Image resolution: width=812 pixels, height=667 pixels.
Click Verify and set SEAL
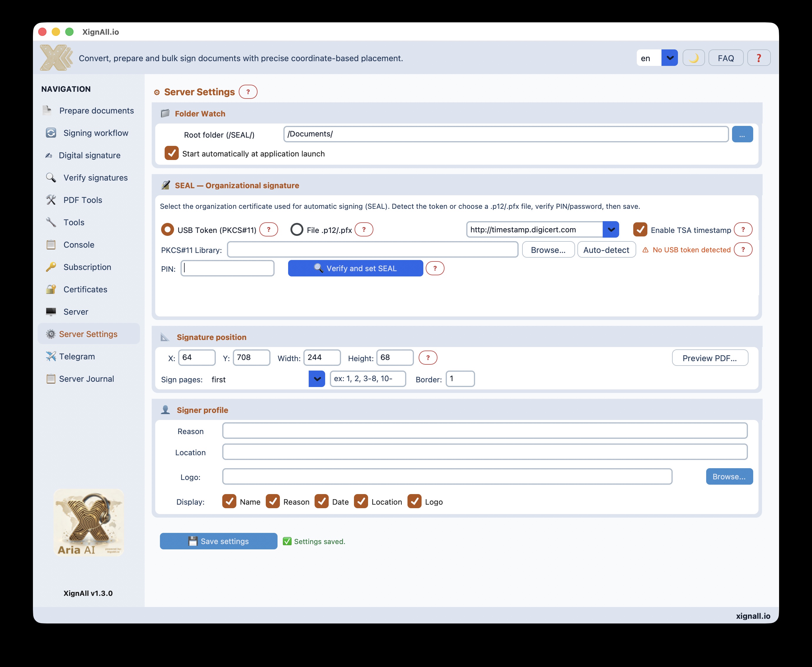point(356,268)
